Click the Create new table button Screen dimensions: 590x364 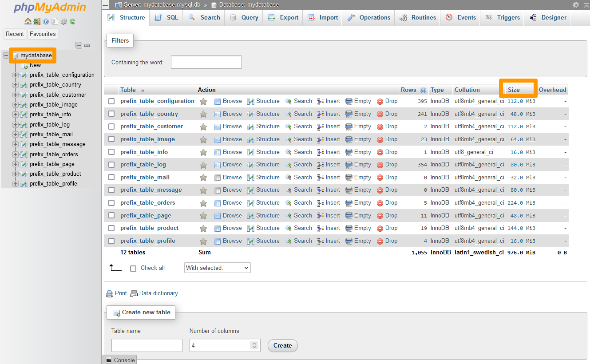point(141,313)
